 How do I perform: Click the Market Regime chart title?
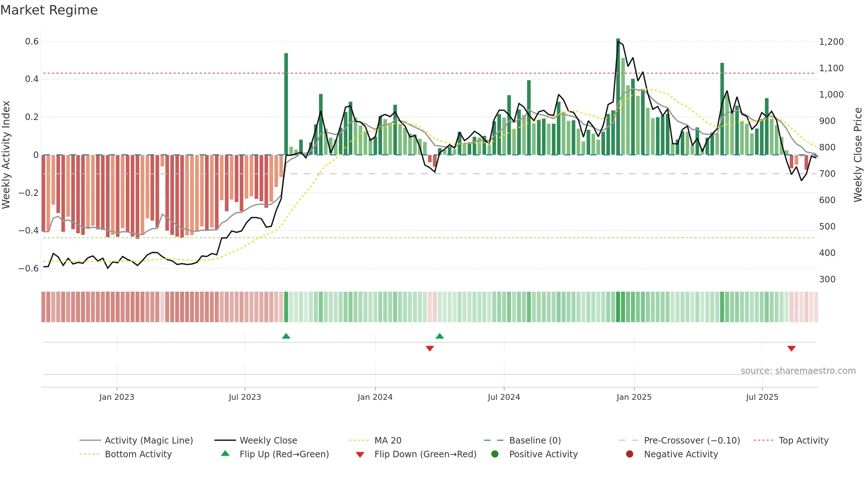click(x=49, y=10)
